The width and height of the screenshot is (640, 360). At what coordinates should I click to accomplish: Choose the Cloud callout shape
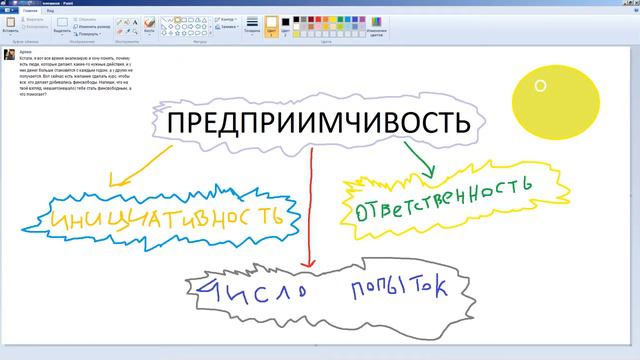click(x=204, y=33)
